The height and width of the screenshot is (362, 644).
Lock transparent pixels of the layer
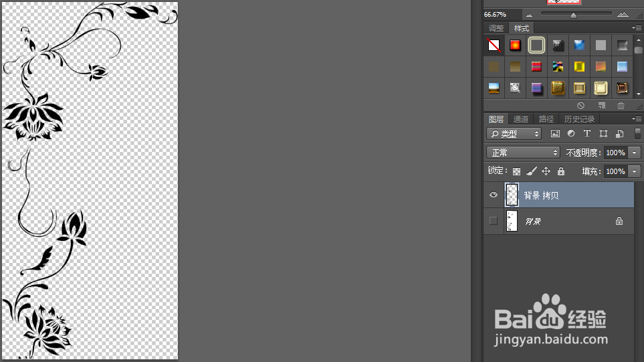[x=517, y=171]
